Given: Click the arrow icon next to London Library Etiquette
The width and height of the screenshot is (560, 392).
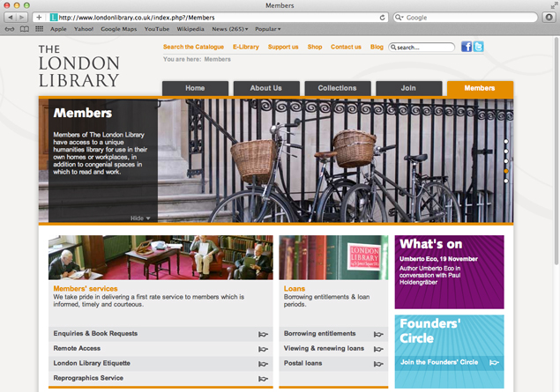Looking at the screenshot, I should [263, 364].
